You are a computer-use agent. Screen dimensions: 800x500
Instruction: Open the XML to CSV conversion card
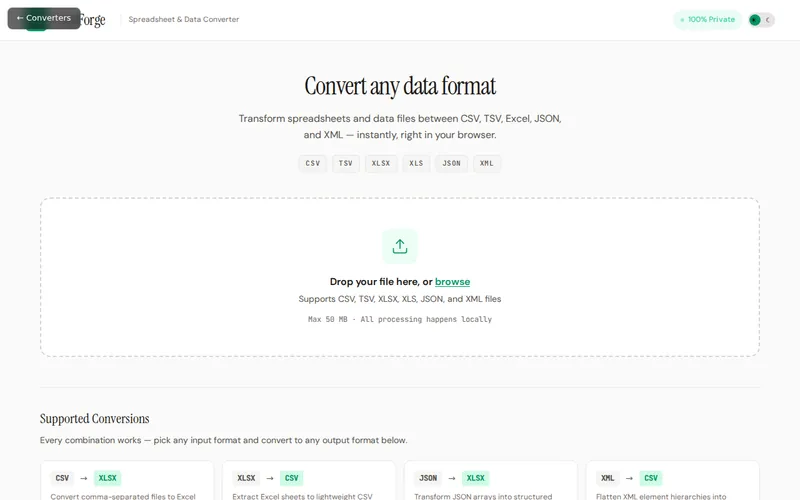pyautogui.click(x=672, y=481)
